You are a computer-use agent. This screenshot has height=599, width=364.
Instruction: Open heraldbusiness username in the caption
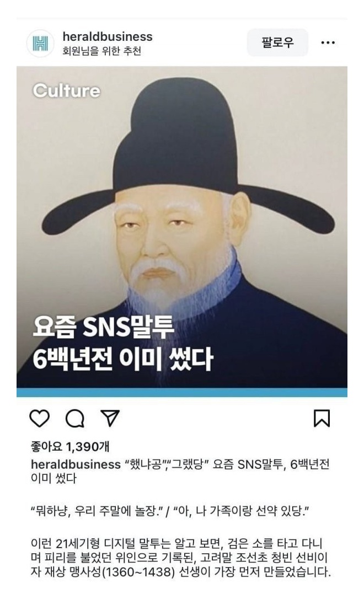click(x=76, y=464)
